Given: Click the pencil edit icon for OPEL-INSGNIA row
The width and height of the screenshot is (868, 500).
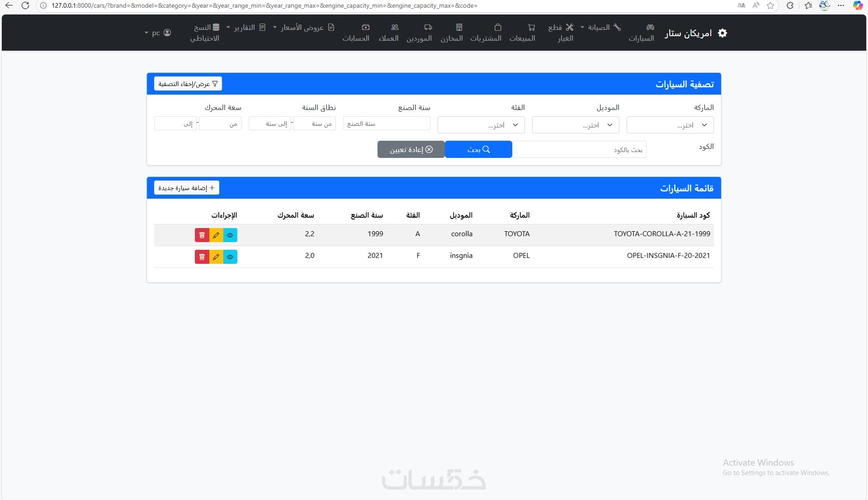Looking at the screenshot, I should (x=216, y=257).
